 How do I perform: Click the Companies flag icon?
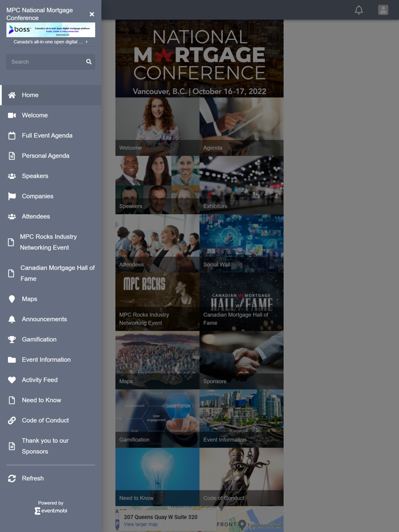pyautogui.click(x=12, y=196)
